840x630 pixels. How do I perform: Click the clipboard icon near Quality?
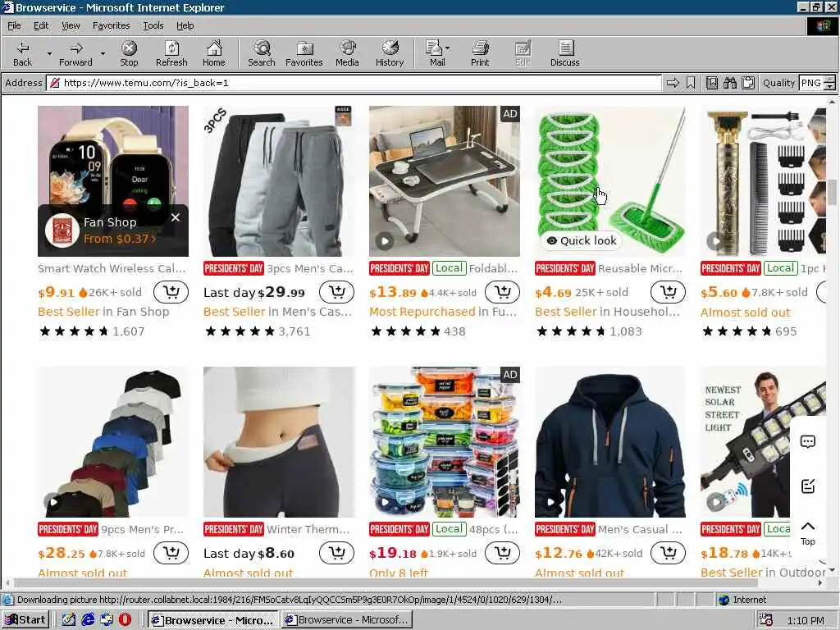point(748,83)
